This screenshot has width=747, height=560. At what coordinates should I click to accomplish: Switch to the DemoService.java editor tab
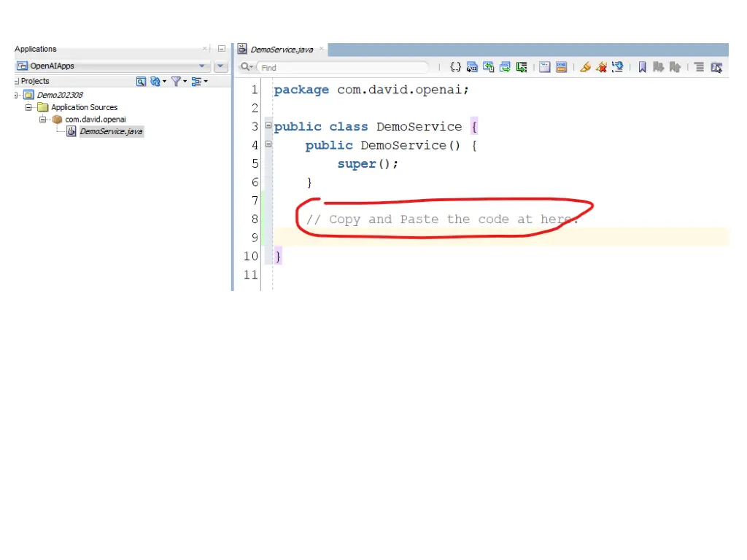(281, 50)
